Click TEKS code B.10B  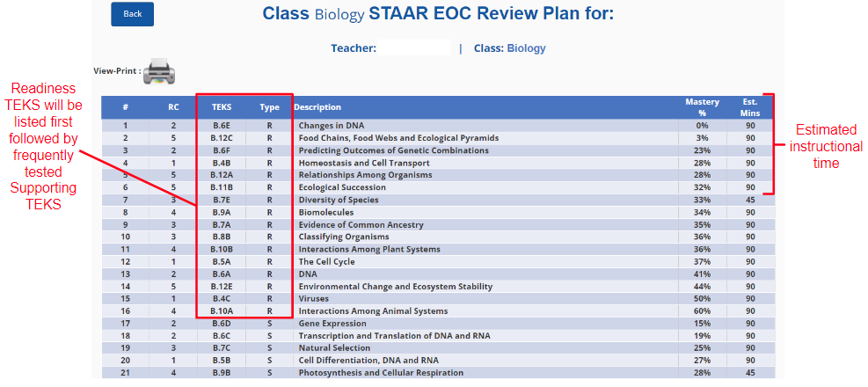click(x=222, y=249)
